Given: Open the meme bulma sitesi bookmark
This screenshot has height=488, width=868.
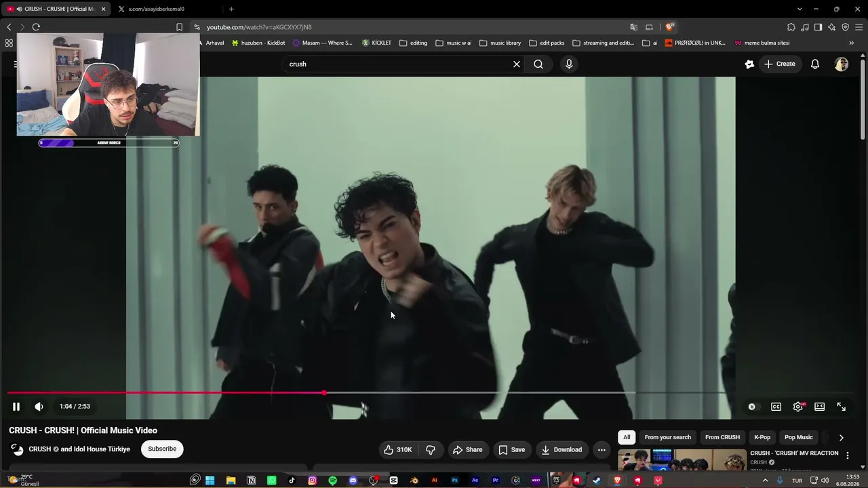Looking at the screenshot, I should 762,43.
